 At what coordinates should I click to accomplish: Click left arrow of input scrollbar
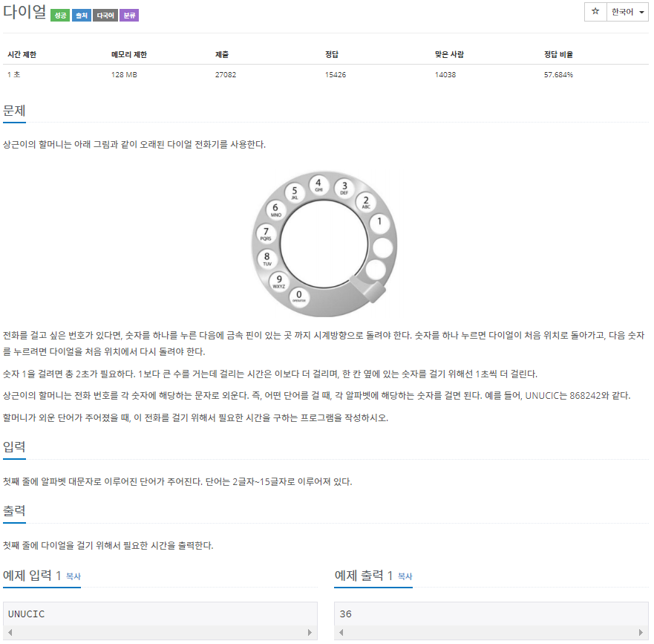pos(10,632)
